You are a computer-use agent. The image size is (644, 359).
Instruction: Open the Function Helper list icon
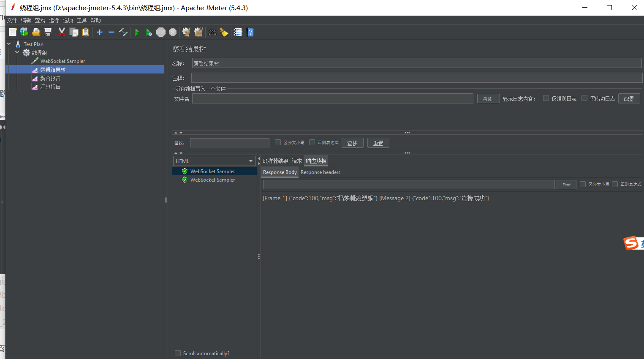click(x=238, y=32)
